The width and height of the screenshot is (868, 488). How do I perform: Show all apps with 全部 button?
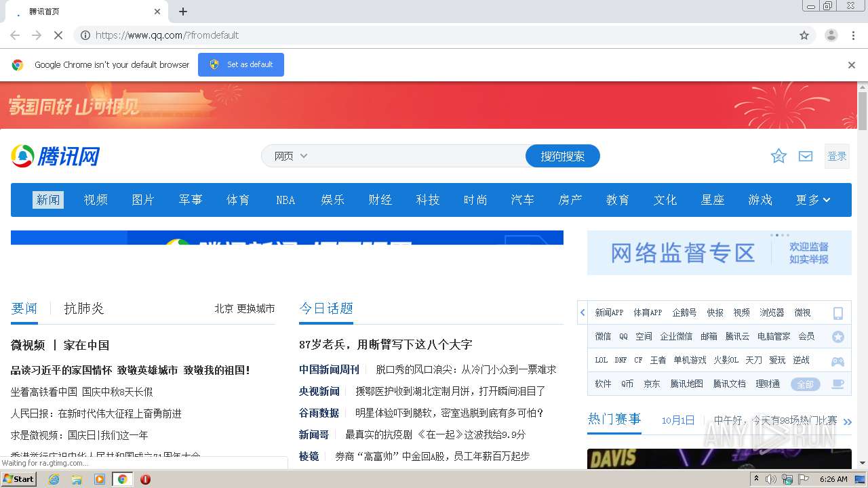[x=805, y=384]
